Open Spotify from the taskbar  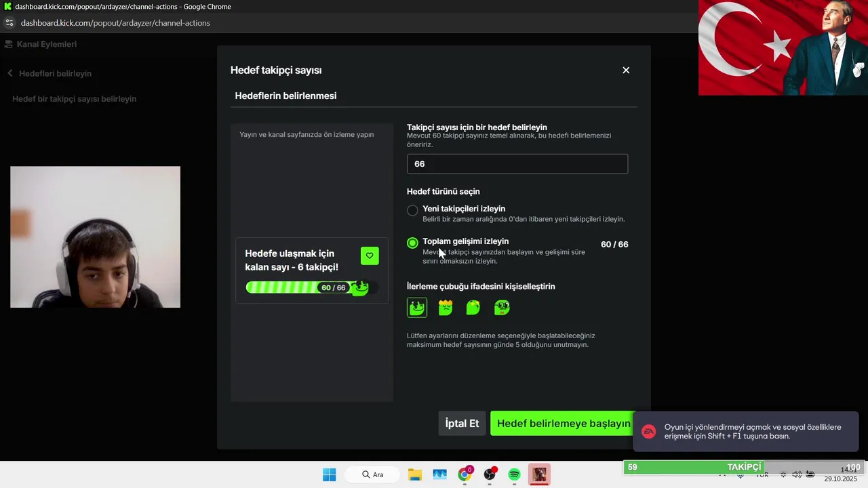click(x=514, y=474)
